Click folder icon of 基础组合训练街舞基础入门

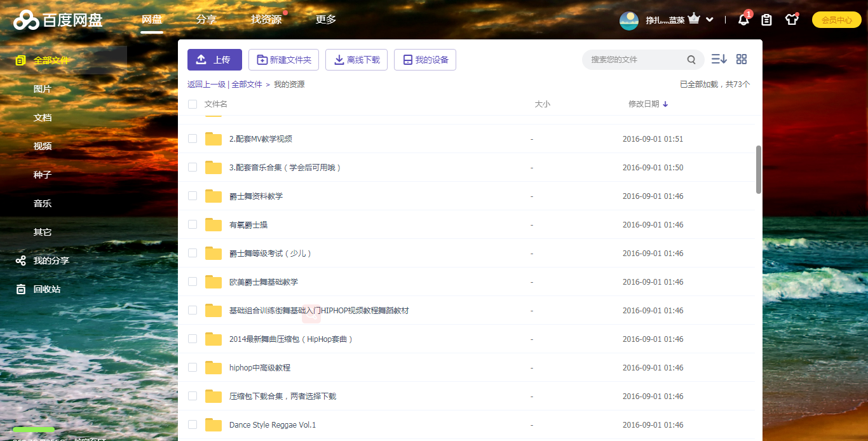click(214, 310)
